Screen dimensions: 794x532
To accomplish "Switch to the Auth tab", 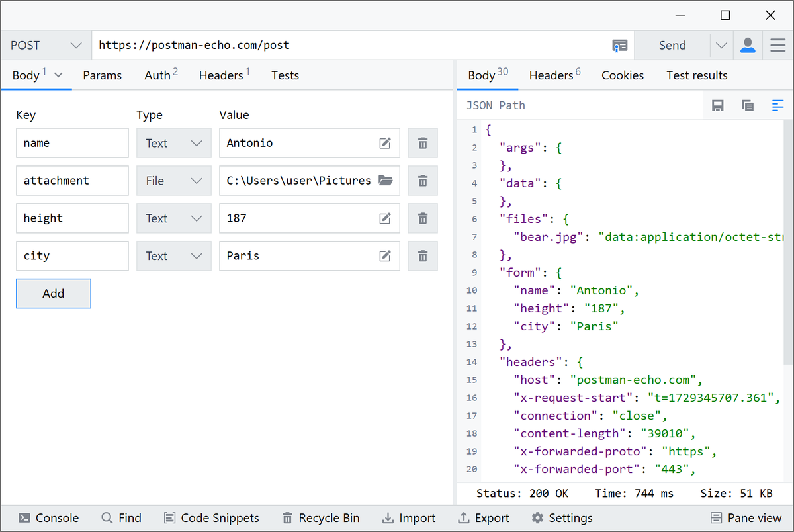I will tap(161, 75).
